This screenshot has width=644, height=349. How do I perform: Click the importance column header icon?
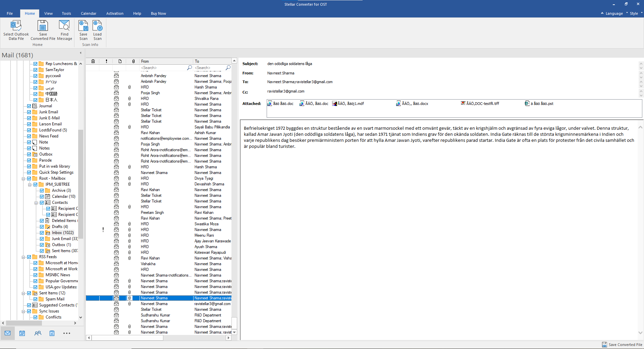point(106,61)
